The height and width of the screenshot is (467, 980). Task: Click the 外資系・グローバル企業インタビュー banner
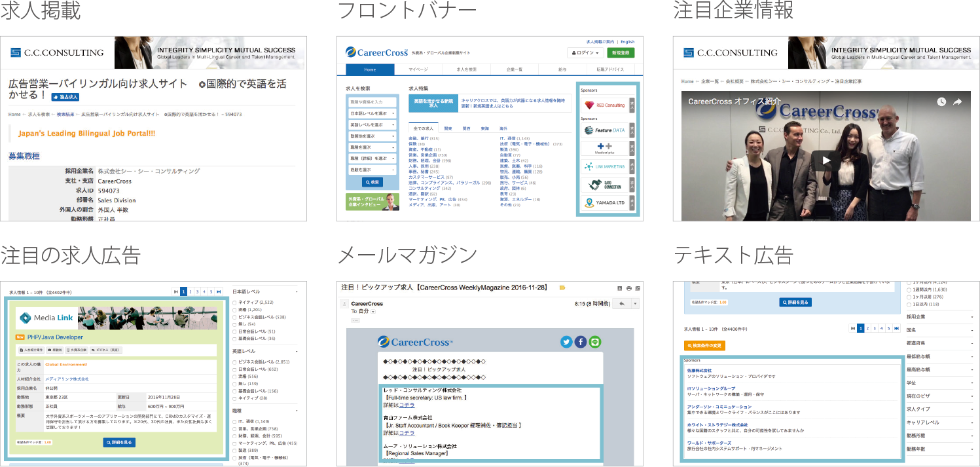click(372, 202)
